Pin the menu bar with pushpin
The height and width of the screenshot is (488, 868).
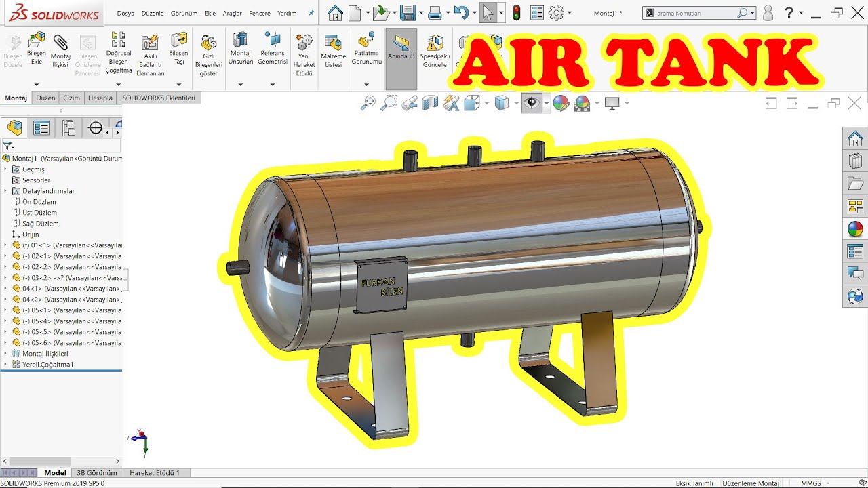click(x=311, y=13)
